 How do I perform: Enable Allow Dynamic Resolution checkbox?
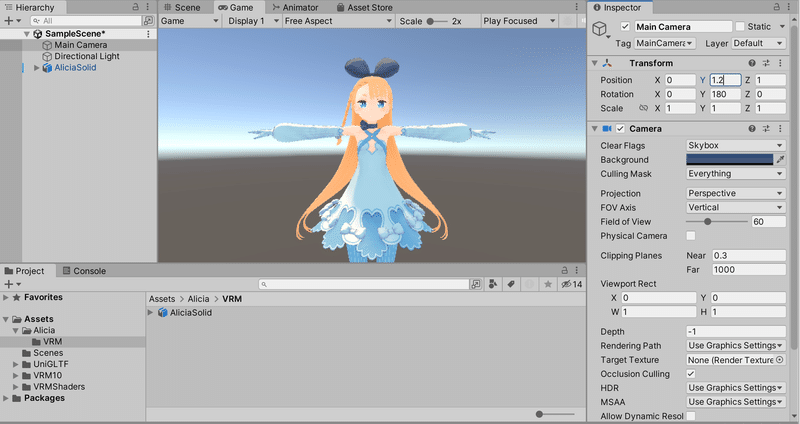coord(691,416)
